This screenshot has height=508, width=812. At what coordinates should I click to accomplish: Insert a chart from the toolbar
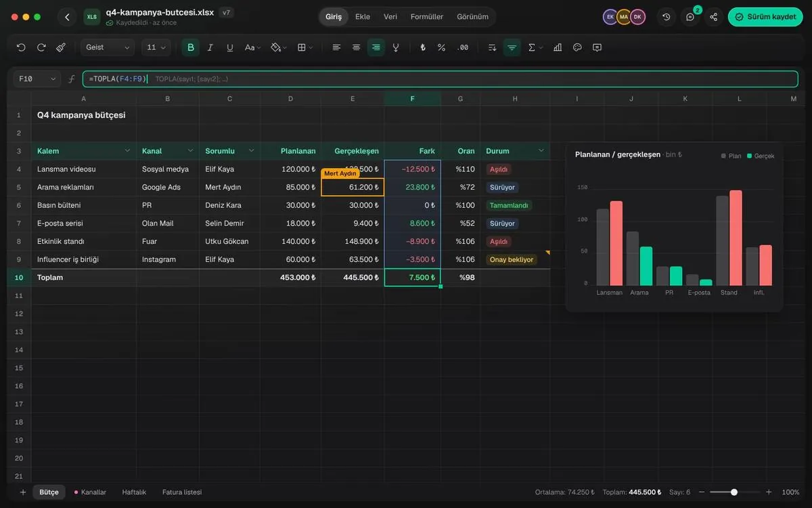(x=558, y=47)
